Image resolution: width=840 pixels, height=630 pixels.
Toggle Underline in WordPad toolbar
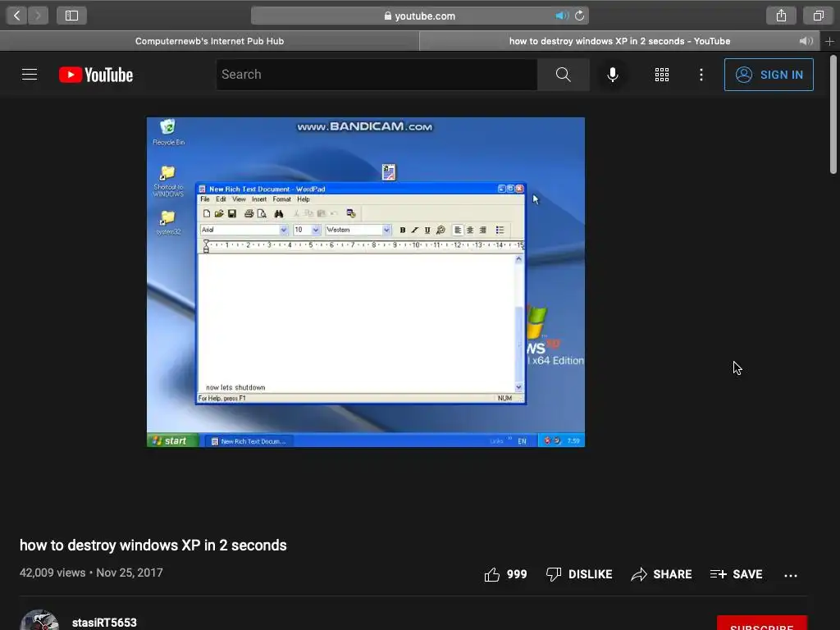click(427, 230)
